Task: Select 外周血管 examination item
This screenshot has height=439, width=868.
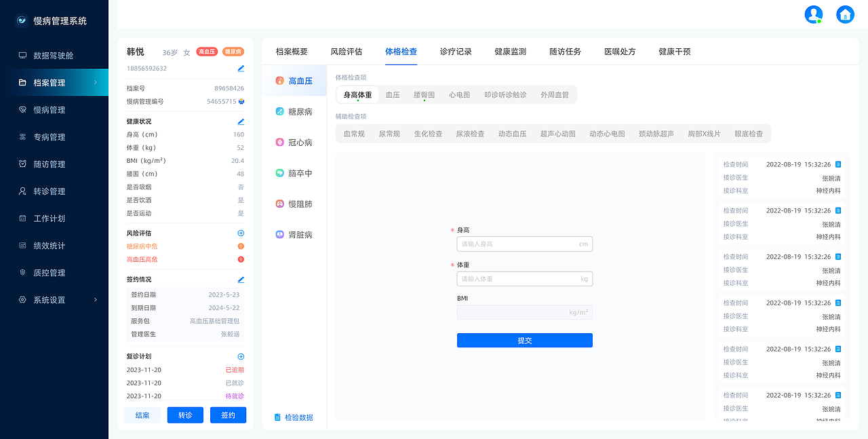Action: click(x=555, y=95)
